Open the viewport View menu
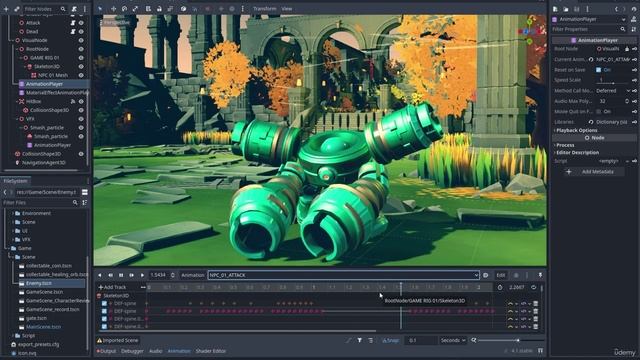Viewport: 640px width, 360px height. [x=287, y=9]
